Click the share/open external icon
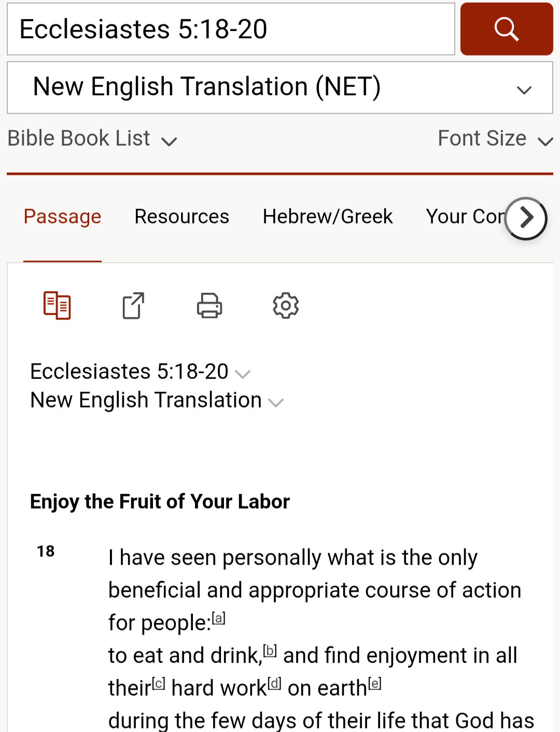Viewport: 560px width, 732px height. point(133,305)
